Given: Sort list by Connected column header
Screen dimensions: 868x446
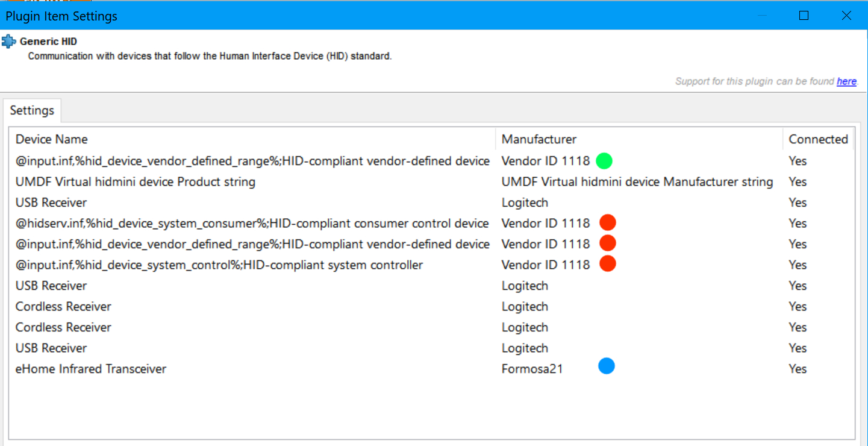Looking at the screenshot, I should pyautogui.click(x=818, y=139).
